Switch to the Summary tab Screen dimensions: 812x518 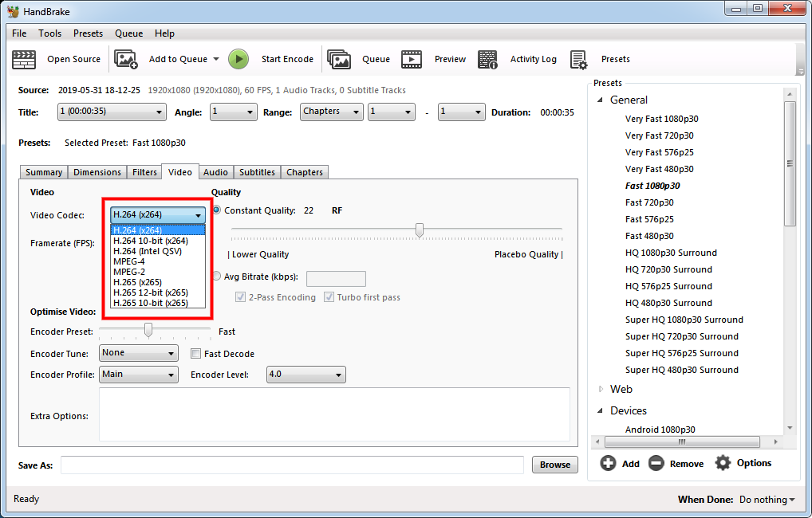click(44, 172)
